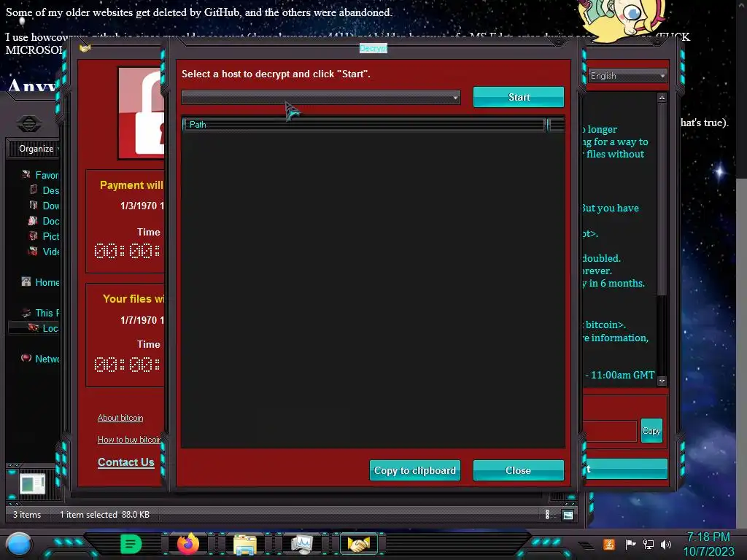747x560 pixels.
Task: Select the Pictures entry in the Explorer sidebar
Action: [x=50, y=236]
